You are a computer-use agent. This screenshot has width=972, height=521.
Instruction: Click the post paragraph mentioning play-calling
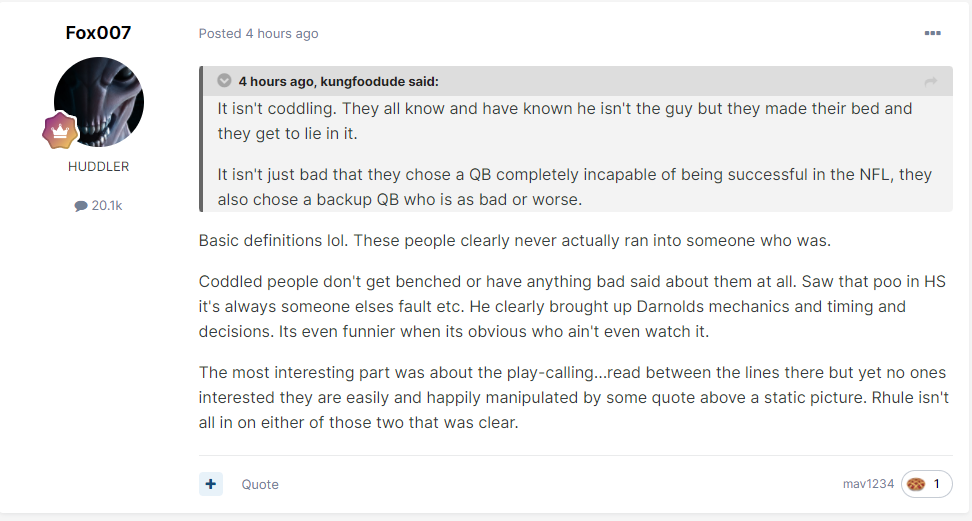[x=573, y=397]
